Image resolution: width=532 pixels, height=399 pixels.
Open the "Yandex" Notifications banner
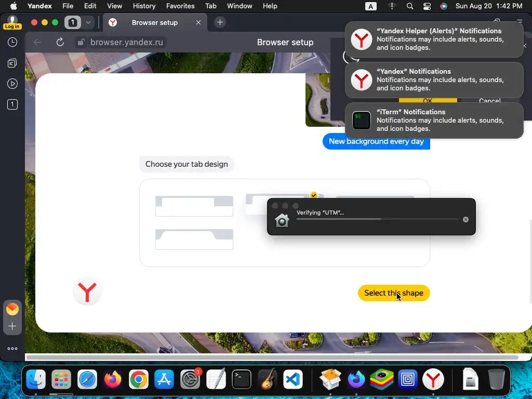pos(434,79)
